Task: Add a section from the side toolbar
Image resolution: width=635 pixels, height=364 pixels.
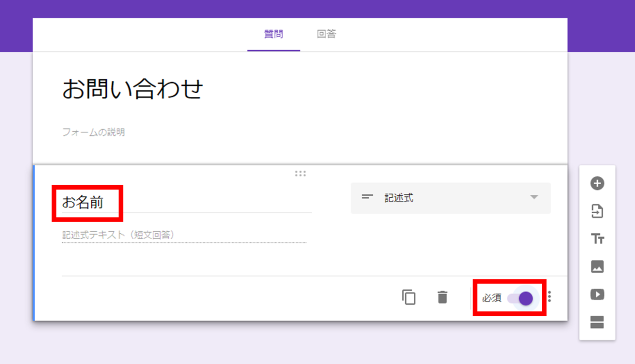Action: coord(597,322)
